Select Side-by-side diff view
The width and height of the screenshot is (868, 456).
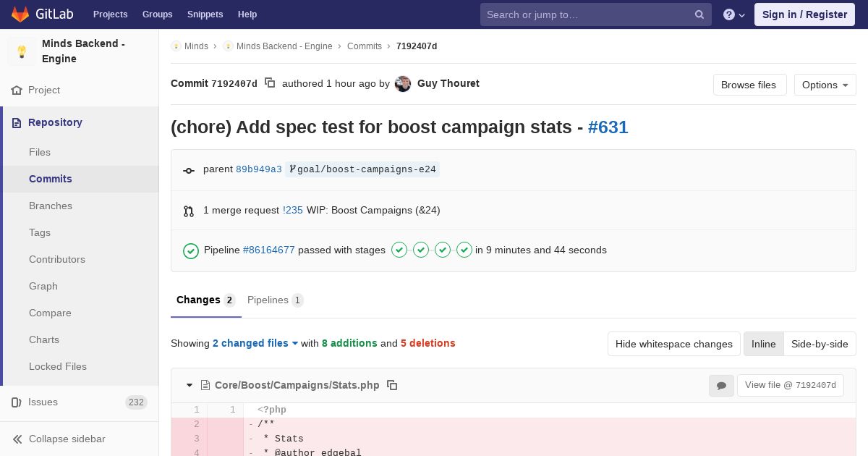(820, 344)
